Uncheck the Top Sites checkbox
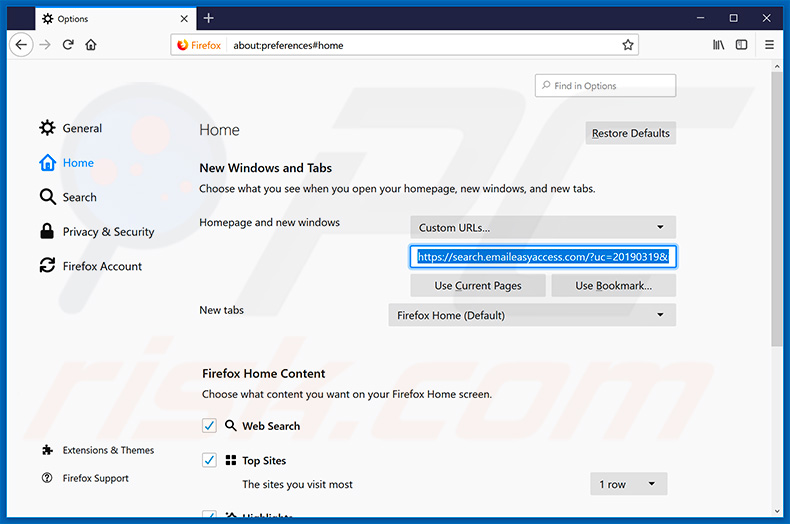This screenshot has height=524, width=790. coord(209,460)
